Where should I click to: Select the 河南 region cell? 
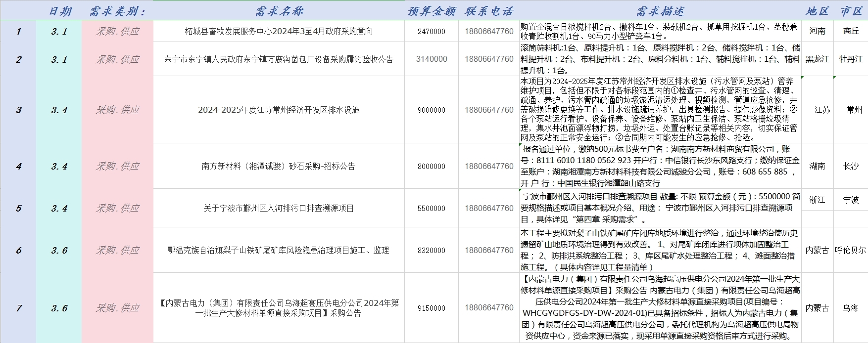(817, 31)
